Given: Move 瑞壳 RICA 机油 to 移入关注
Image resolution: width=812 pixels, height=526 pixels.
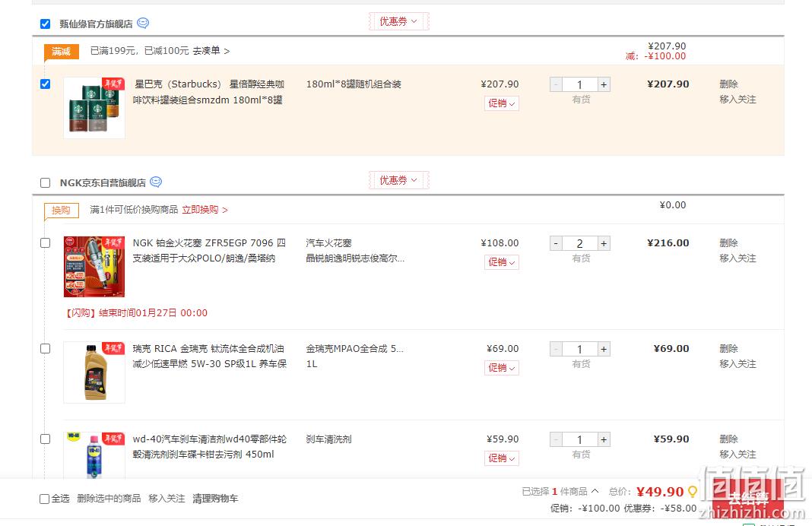Looking at the screenshot, I should point(737,364).
